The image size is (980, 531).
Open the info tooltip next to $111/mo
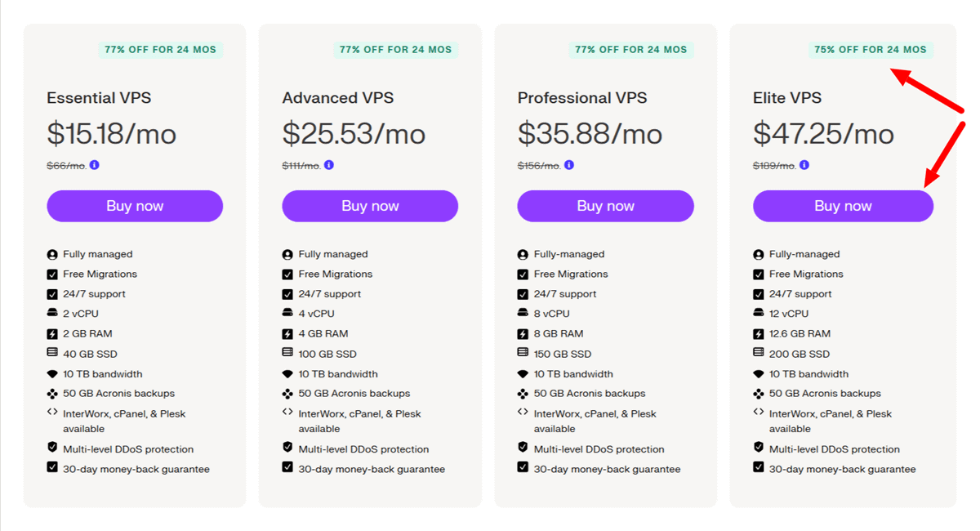[x=328, y=164]
